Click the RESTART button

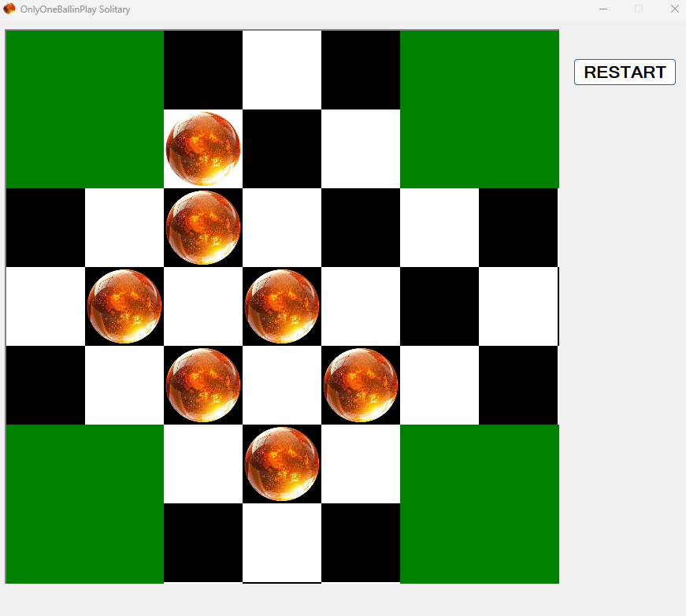[x=625, y=72]
